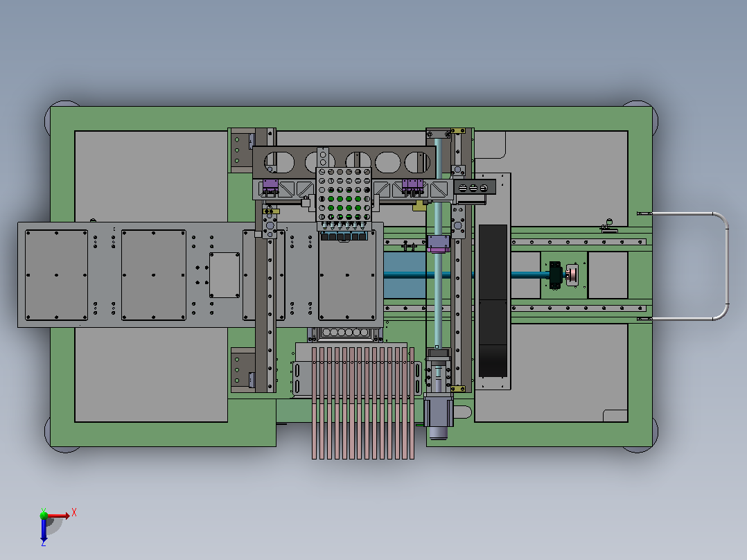Select the purple nut block on the vertical shaft
This screenshot has width=747, height=560.
[x=438, y=243]
